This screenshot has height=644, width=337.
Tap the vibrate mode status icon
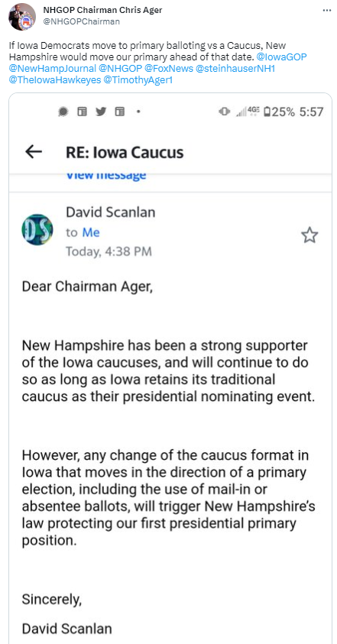(225, 112)
